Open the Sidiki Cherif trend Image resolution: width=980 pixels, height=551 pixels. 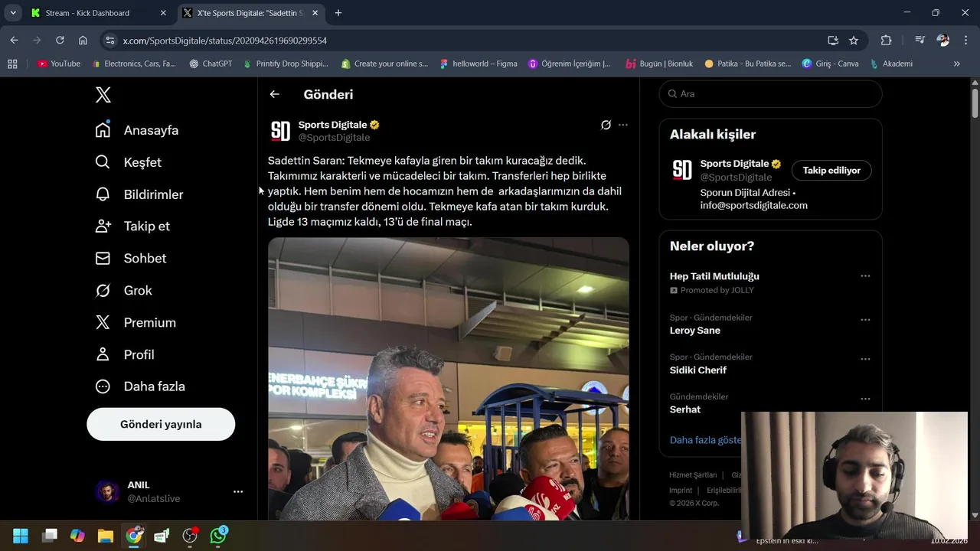(698, 370)
